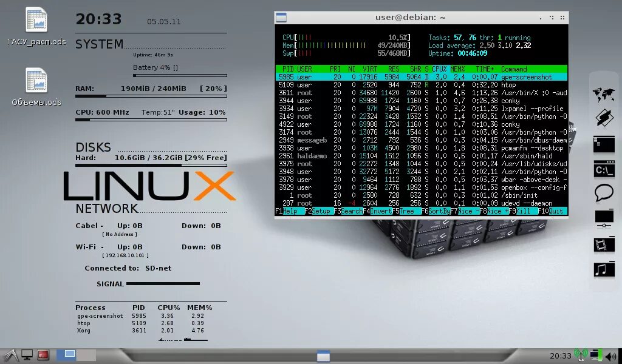Viewport: 622px width, 364px height.
Task: Select the Объемы.ods desktop file
Action: coord(36,87)
